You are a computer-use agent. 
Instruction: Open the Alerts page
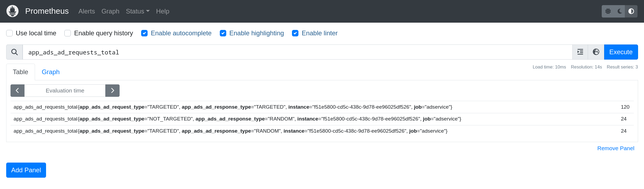(87, 11)
